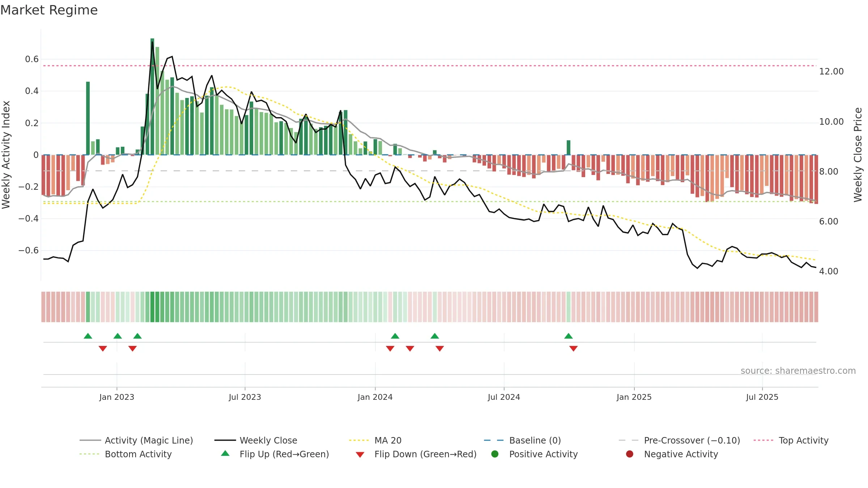
Task: Click the Jan 2025 x-axis label
Action: tap(634, 397)
